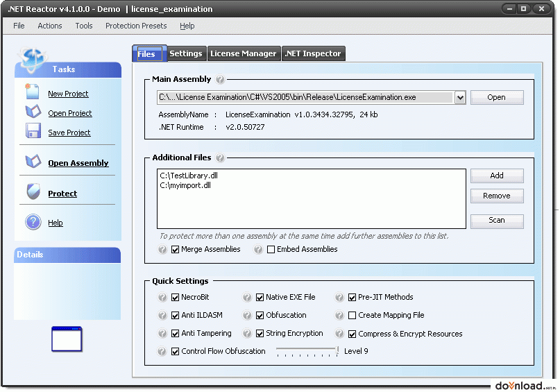Open the Actions menu

pos(50,26)
